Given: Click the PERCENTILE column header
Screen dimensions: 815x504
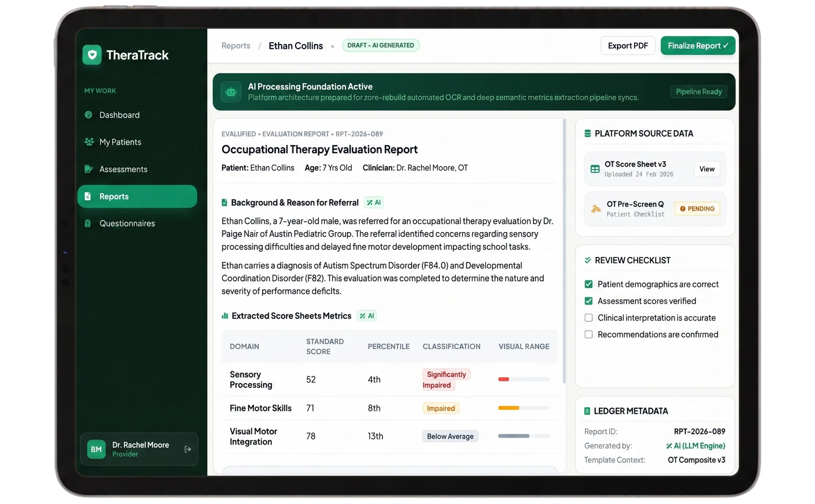Looking at the screenshot, I should (x=389, y=346).
